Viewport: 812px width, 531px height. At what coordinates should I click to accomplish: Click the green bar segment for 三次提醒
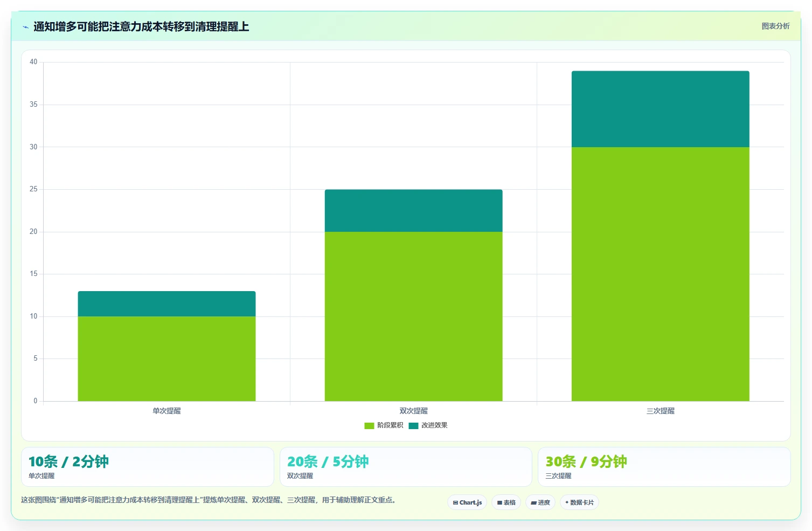pos(660,274)
